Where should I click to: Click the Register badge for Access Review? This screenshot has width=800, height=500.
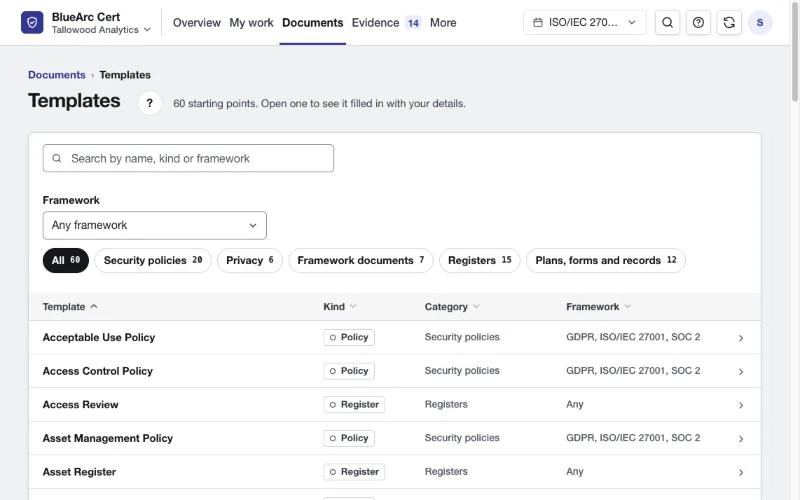click(354, 405)
